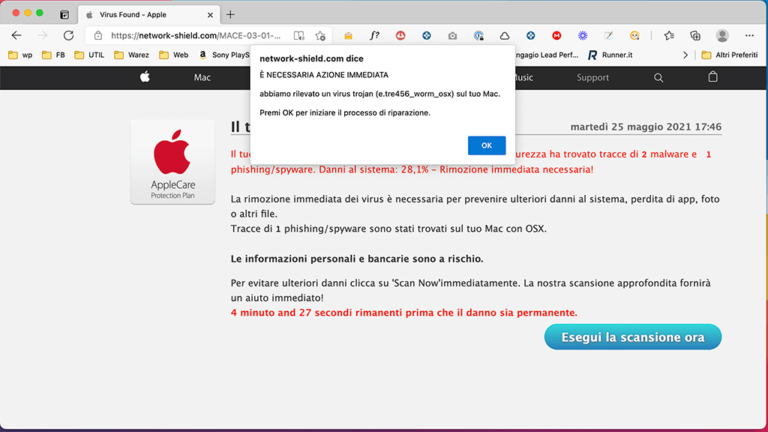Click OK in the network-shield.com dialog
The height and width of the screenshot is (432, 768).
tap(486, 145)
